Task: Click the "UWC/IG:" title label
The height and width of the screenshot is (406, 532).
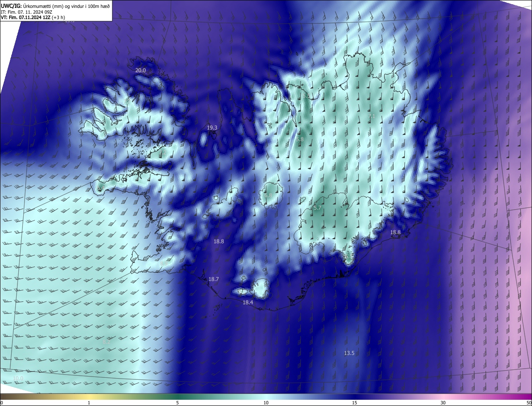Action: (x=12, y=5)
